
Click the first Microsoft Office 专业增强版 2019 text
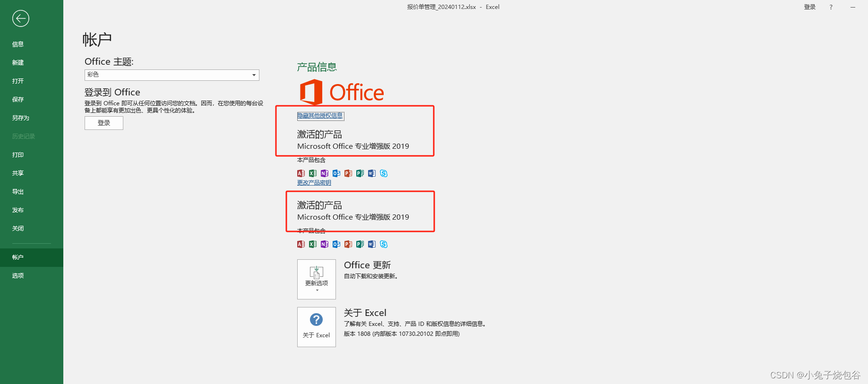(353, 146)
